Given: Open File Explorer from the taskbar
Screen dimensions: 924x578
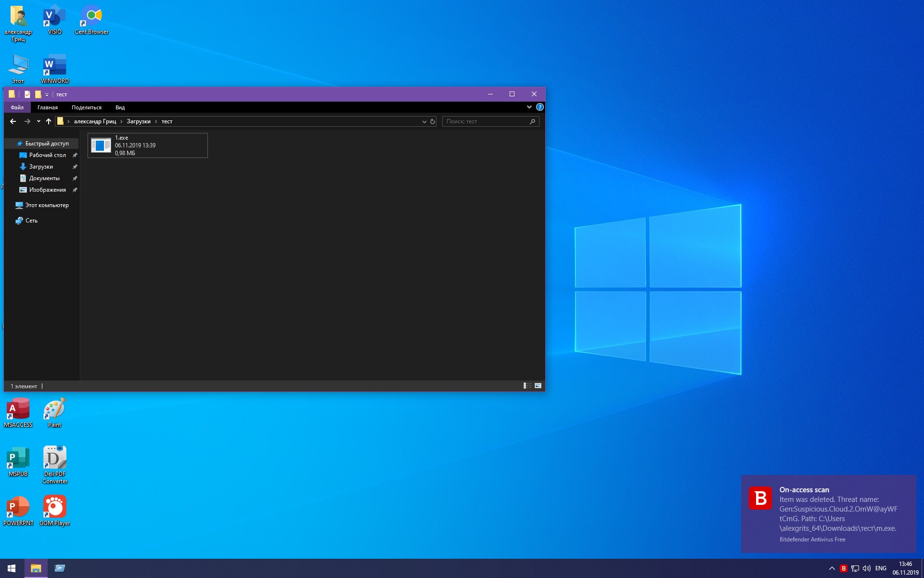Looking at the screenshot, I should 36,568.
